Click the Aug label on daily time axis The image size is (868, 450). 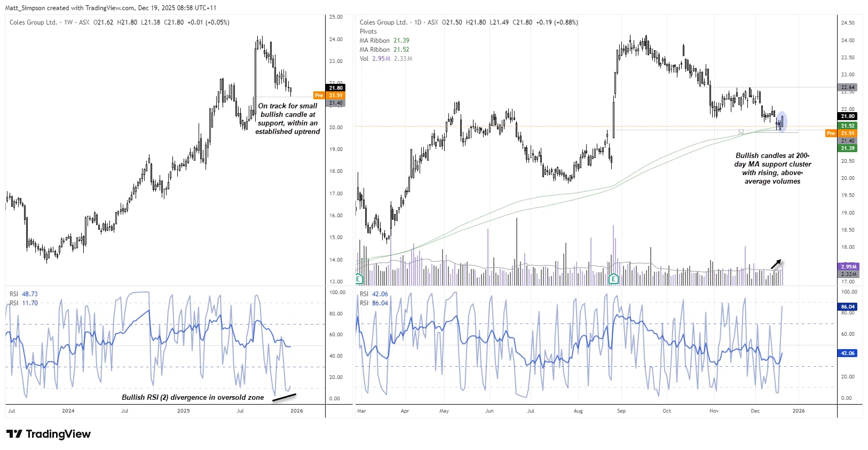pyautogui.click(x=578, y=410)
